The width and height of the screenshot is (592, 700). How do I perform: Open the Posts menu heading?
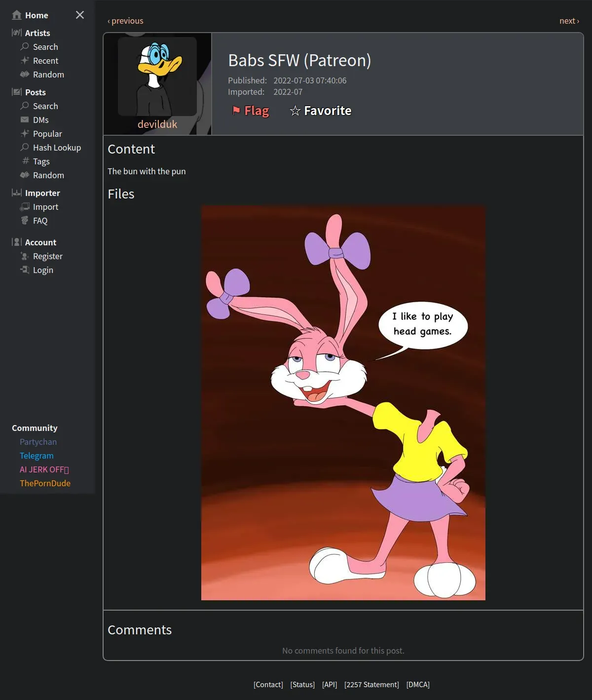[36, 92]
